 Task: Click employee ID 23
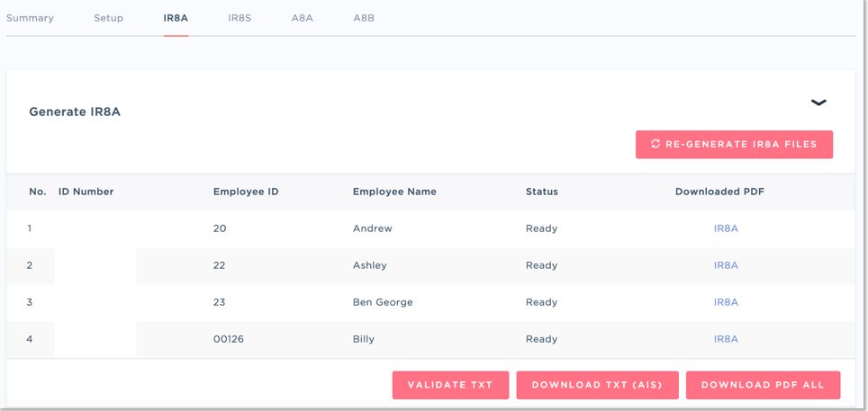[x=219, y=302]
